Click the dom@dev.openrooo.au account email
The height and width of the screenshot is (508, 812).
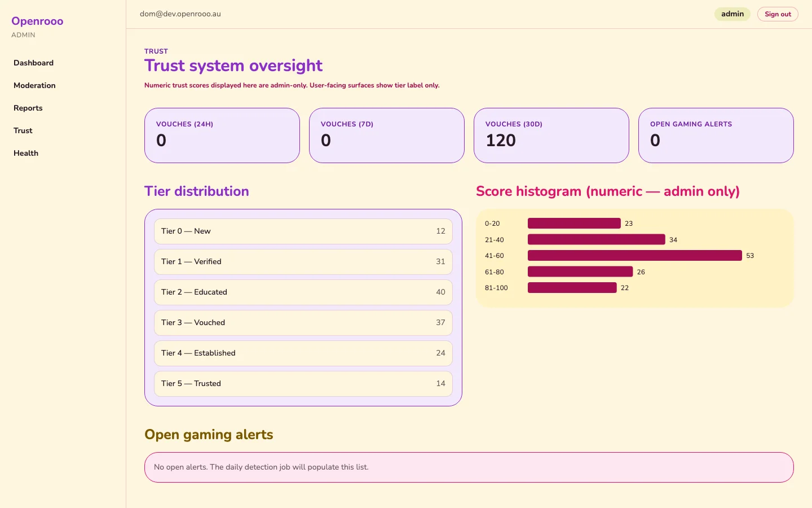click(x=180, y=14)
